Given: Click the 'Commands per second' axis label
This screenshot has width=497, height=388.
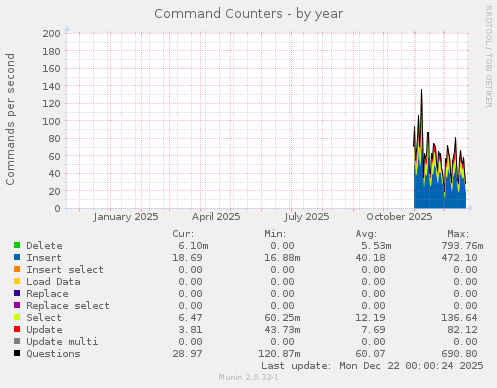Looking at the screenshot, I should (x=10, y=119).
